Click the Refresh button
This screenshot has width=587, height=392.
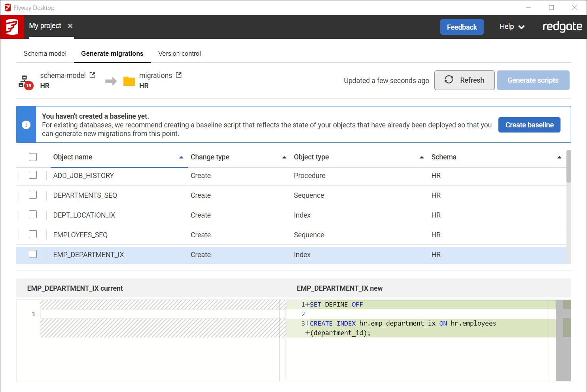tap(464, 80)
